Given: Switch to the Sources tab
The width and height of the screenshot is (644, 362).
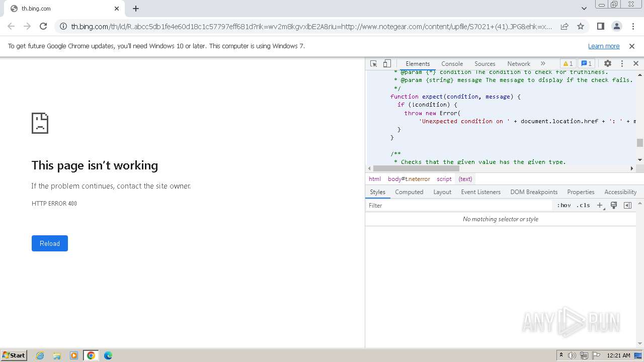Looking at the screenshot, I should tap(485, 64).
